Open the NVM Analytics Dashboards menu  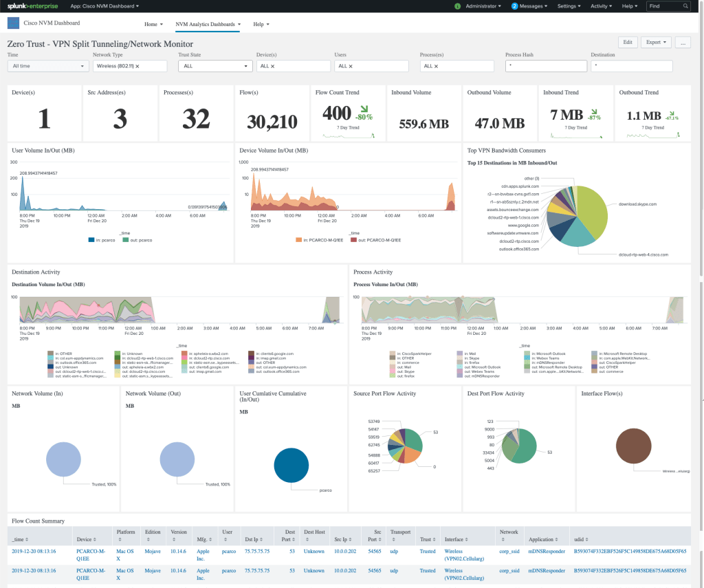[x=208, y=24]
